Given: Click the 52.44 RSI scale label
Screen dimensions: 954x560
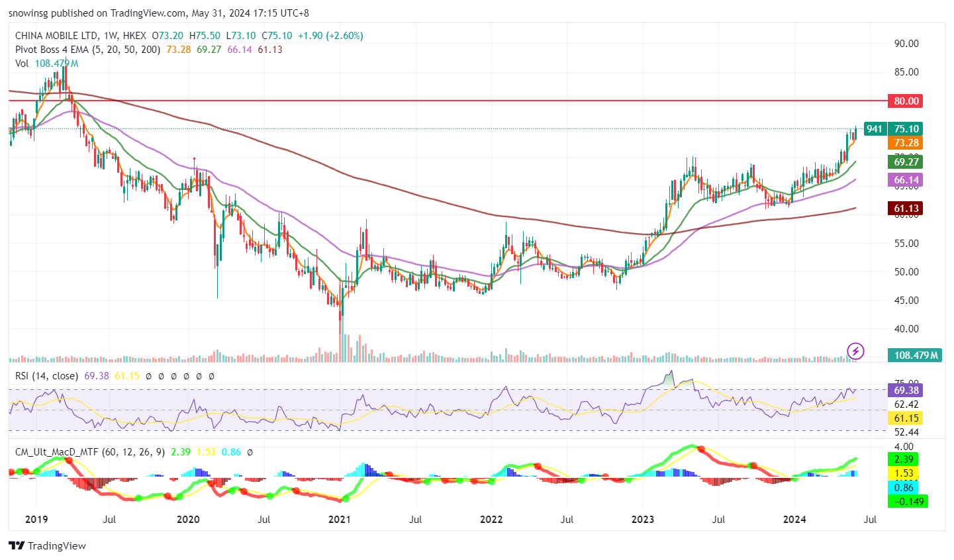Looking at the screenshot, I should click(906, 432).
